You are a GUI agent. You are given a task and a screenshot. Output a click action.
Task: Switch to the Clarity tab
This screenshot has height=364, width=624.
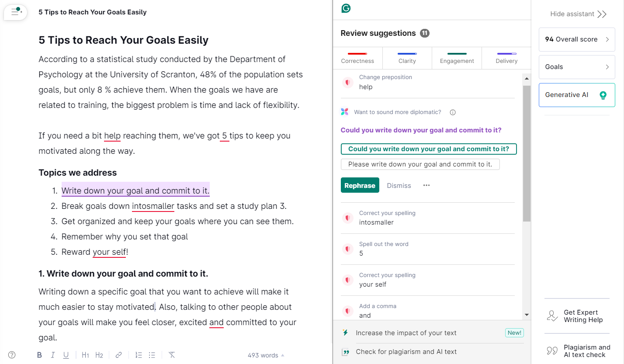(407, 58)
